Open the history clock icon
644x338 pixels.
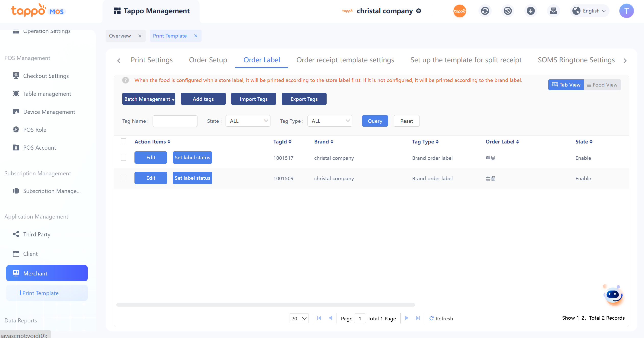tap(508, 11)
